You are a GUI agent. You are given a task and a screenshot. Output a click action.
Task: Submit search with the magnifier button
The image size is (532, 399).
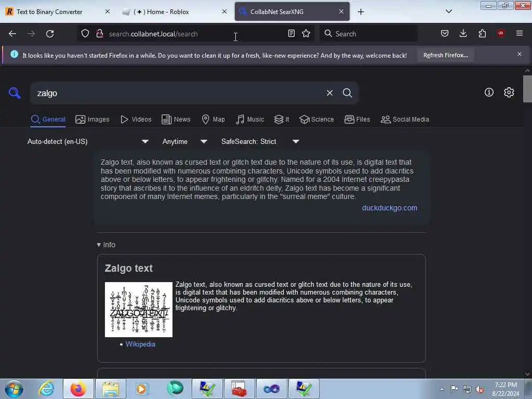tap(347, 92)
